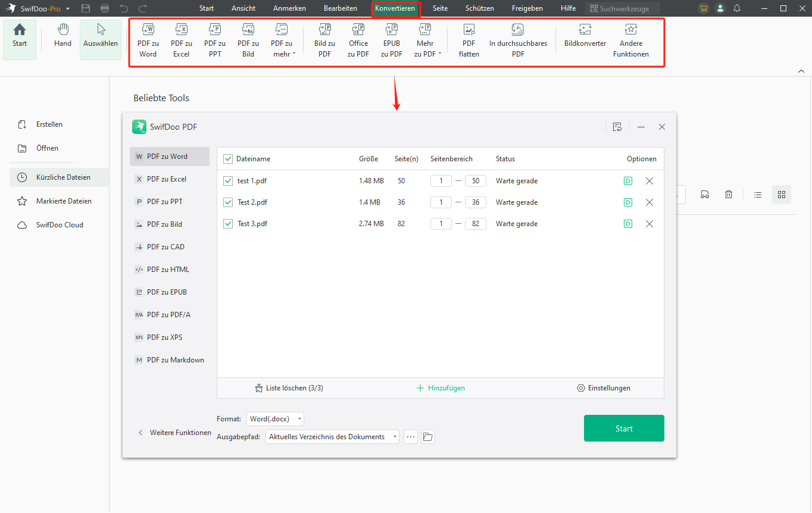Select the Auswählen cursor tool

tap(101, 40)
